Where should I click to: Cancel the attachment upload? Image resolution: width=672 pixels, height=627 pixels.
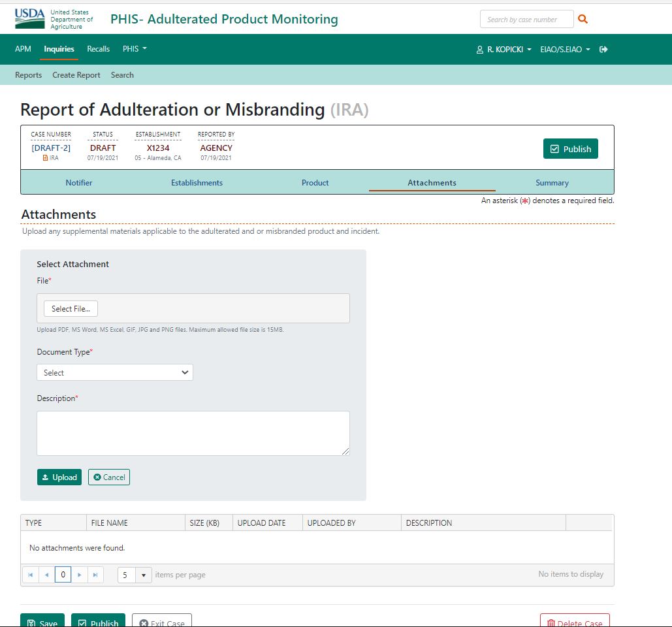(x=109, y=477)
